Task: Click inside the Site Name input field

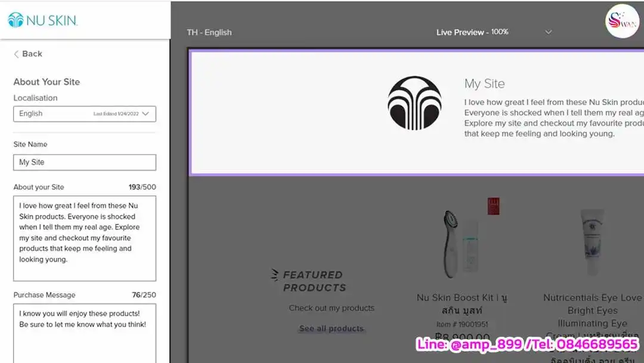Action: [x=84, y=162]
